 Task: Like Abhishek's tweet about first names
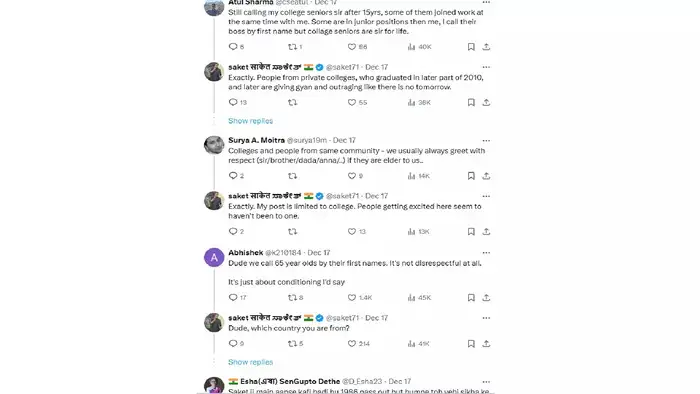click(x=352, y=298)
